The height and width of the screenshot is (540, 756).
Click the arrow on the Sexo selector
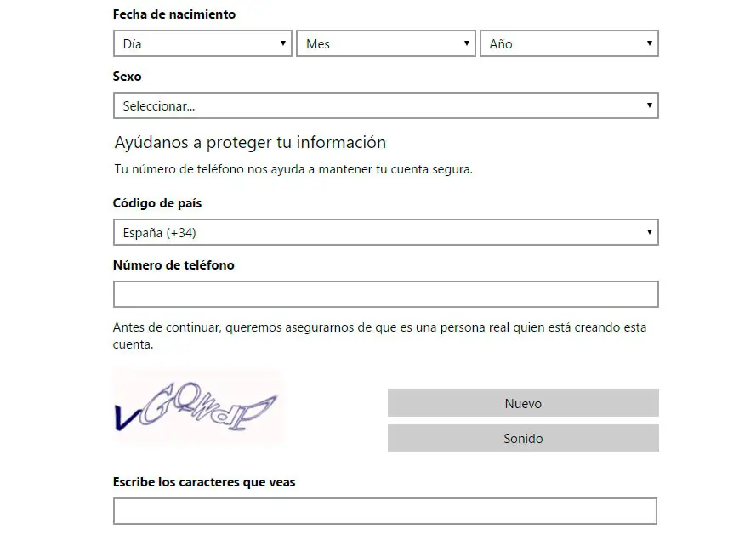(650, 106)
